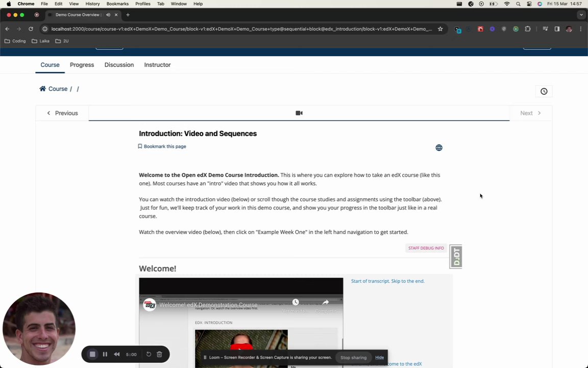Click the green circle extension icon
The height and width of the screenshot is (368, 588).
pyautogui.click(x=516, y=29)
